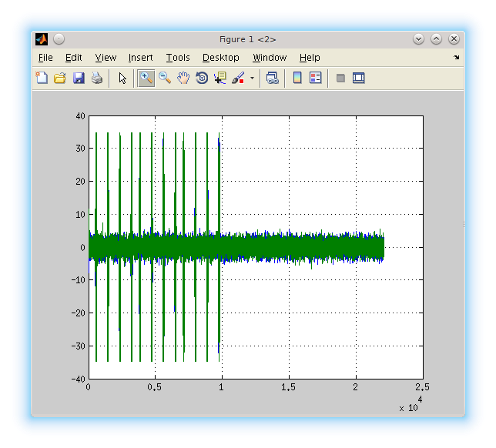Toggle off the Zoom In tool
496x448 pixels.
click(146, 78)
